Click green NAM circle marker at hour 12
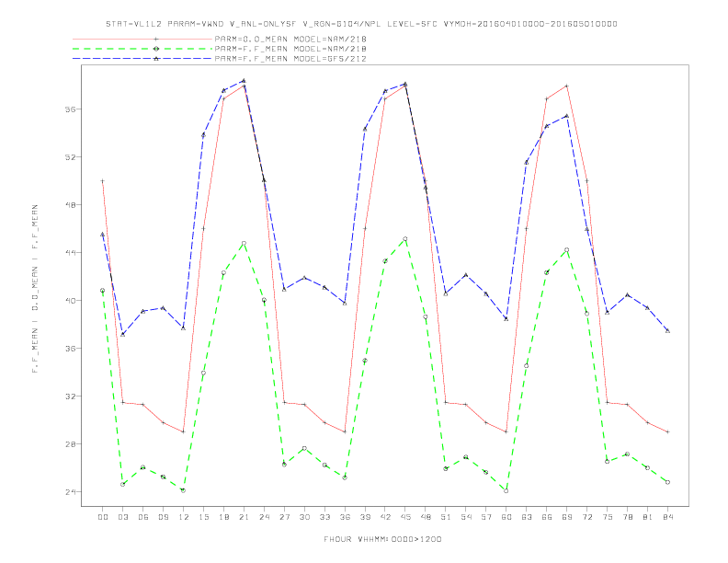Viewport: 728px width, 563px height. click(x=184, y=490)
